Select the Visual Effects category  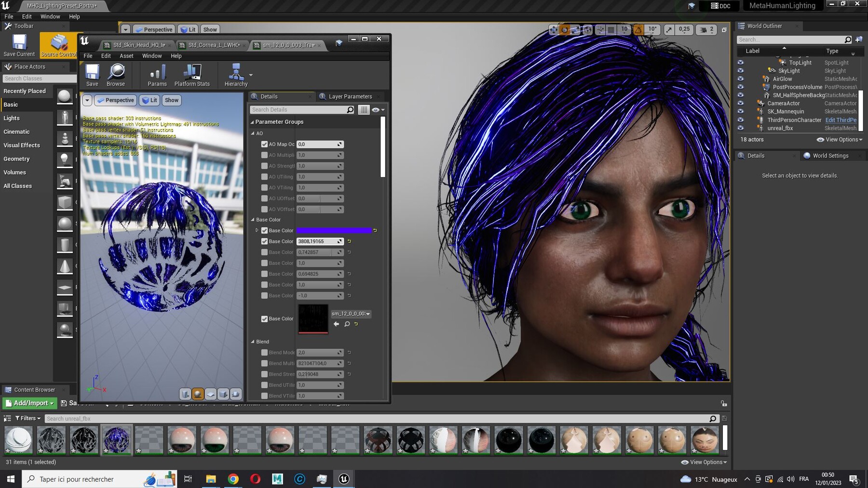(22, 145)
